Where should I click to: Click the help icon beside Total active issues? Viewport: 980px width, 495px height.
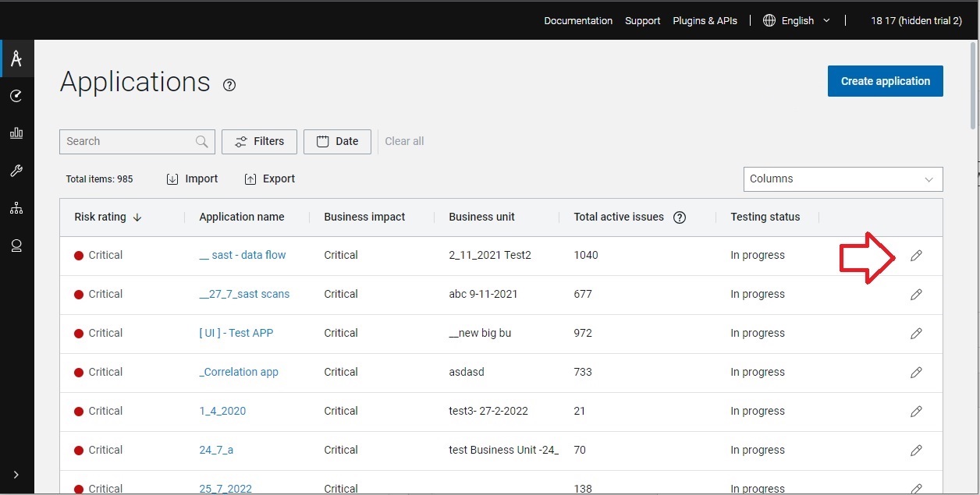tap(679, 217)
